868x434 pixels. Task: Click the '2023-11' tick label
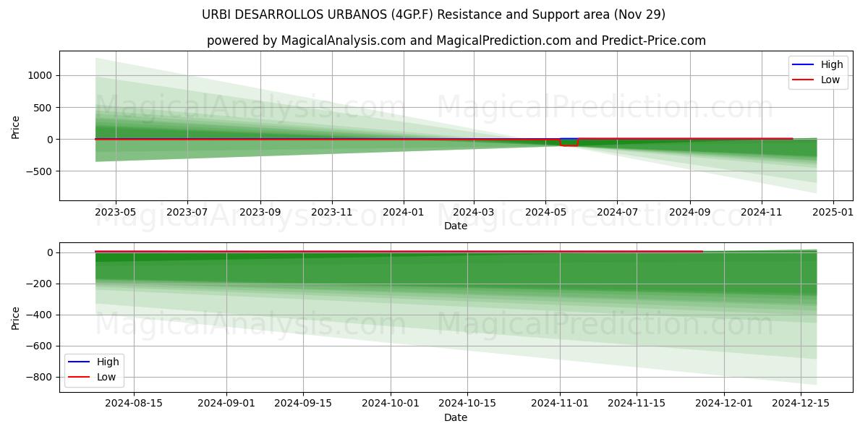332,213
